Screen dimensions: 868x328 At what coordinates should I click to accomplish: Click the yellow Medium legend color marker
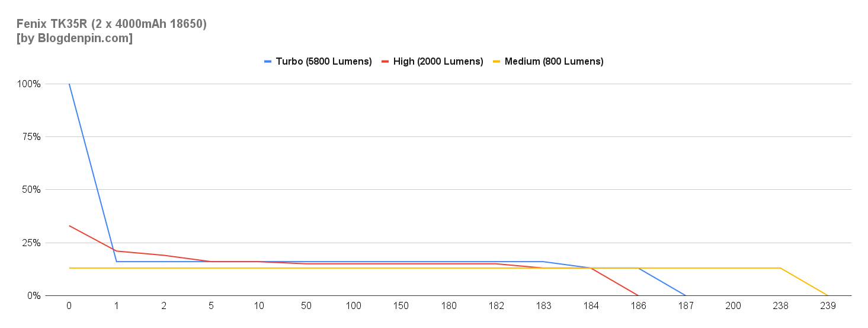(x=497, y=61)
